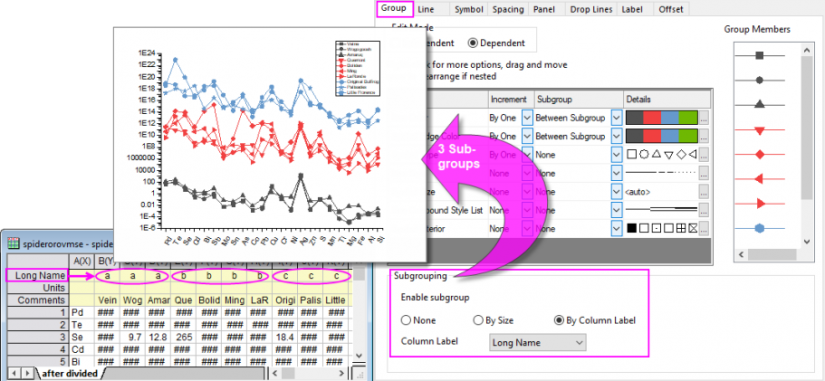The height and width of the screenshot is (381, 825).
Task: Click the Increment column header
Action: (x=510, y=99)
